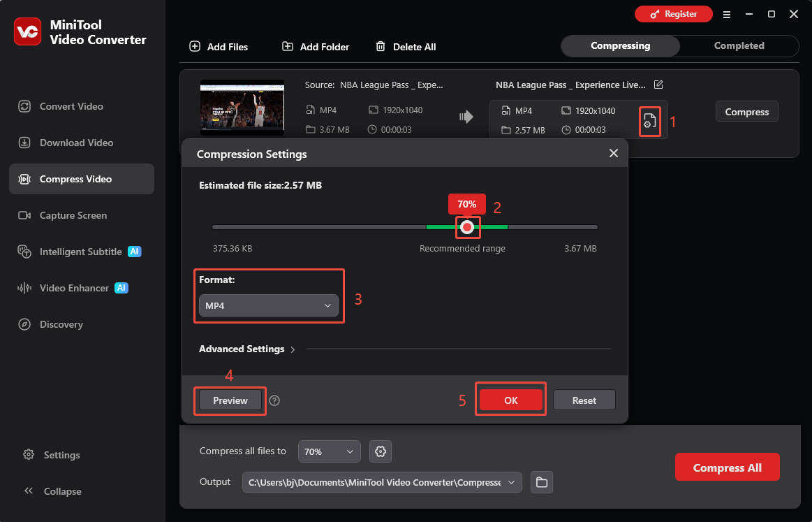Click the 70% compression slider handle
The height and width of the screenshot is (522, 812).
467,227
